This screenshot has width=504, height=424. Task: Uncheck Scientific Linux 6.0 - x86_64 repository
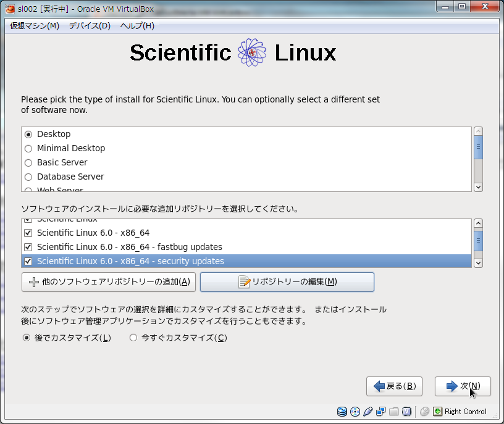click(x=28, y=233)
